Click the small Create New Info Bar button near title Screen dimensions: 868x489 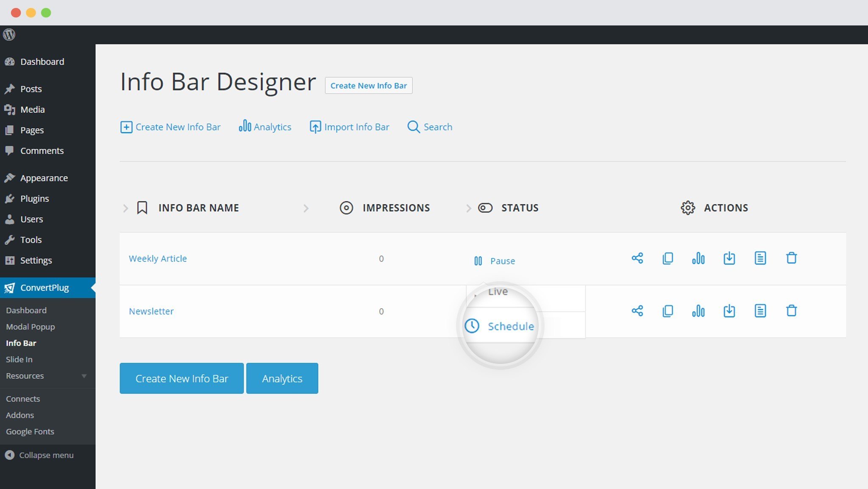pyautogui.click(x=369, y=86)
